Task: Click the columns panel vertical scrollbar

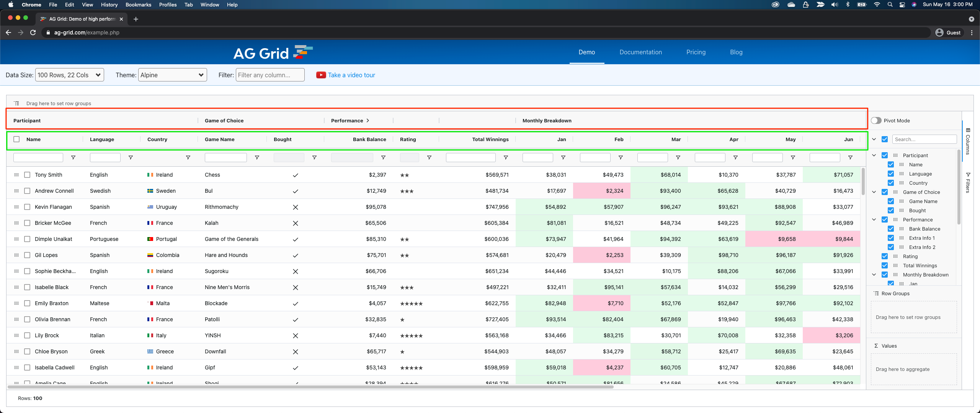Action: [959, 187]
